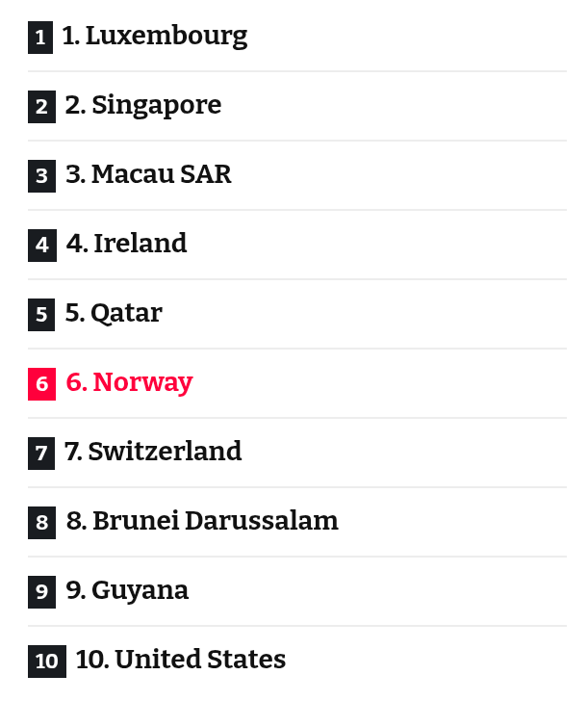The image size is (588, 701).
Task: Click the number 5 rank badge
Action: tap(41, 315)
